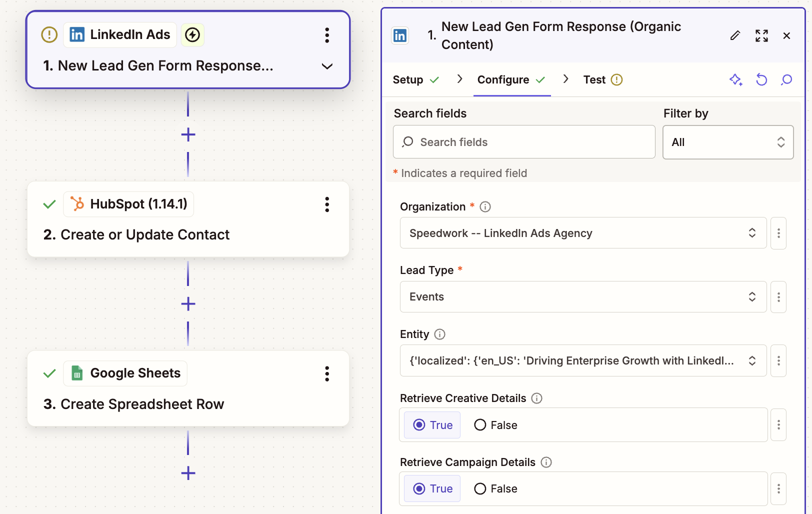Screen dimensions: 812x514
Task: Click the LinkedIn Ads app label on step 1
Action: point(120,35)
